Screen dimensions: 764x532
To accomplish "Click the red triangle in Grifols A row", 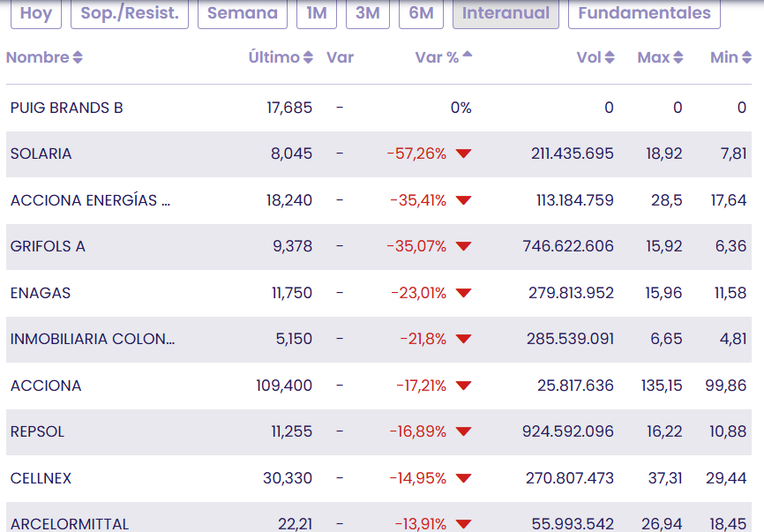I will pyautogui.click(x=463, y=246).
